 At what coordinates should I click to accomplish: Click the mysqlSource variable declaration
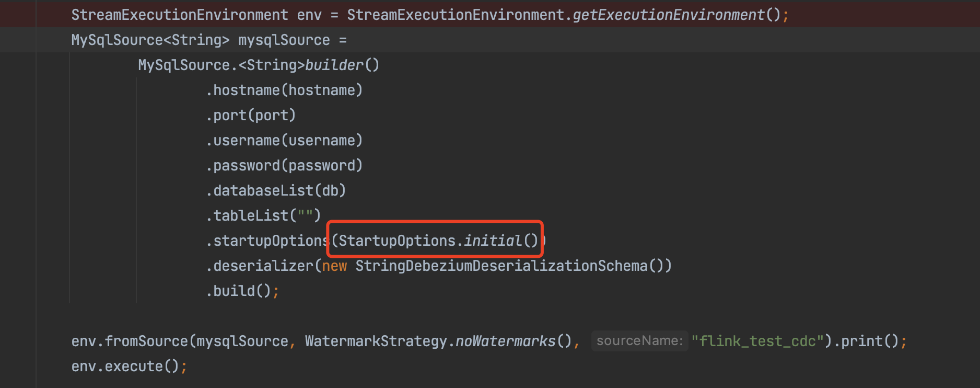coord(284,40)
